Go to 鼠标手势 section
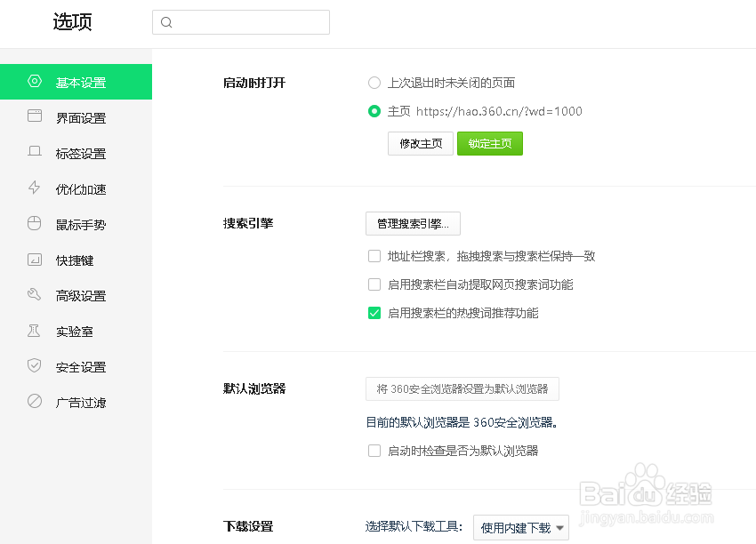Viewport: 756px width, 544px height. [x=76, y=225]
